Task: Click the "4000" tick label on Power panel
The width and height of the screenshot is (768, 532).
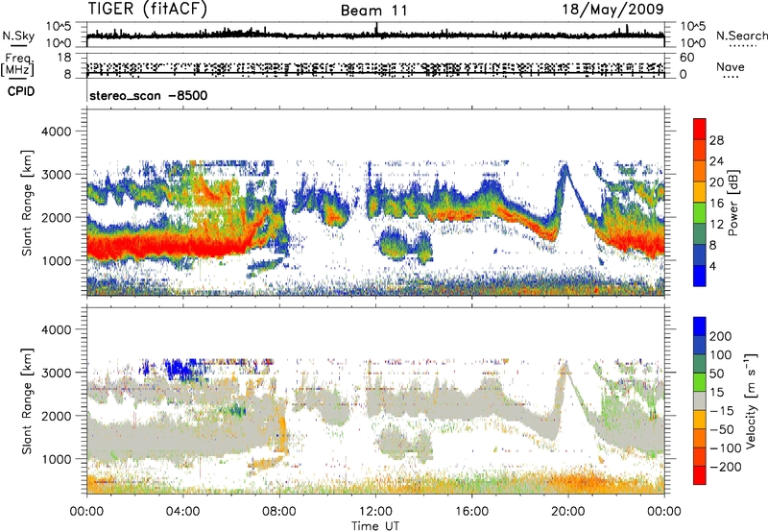Action: (x=57, y=132)
